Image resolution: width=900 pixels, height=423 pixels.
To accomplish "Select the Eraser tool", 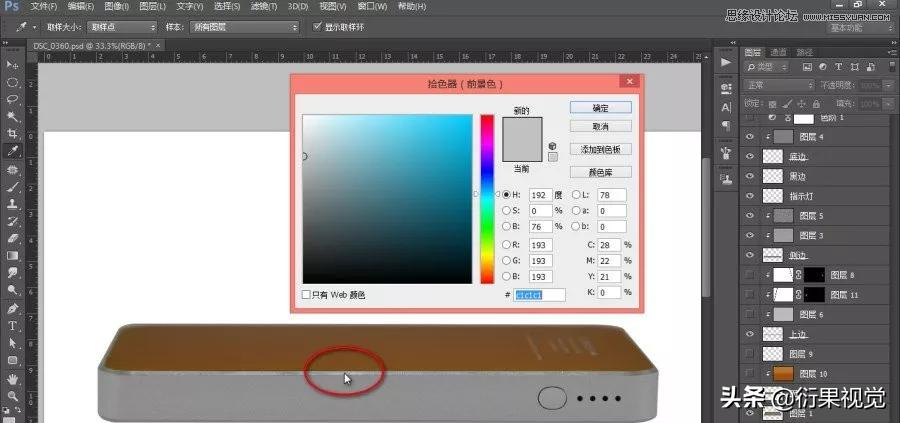I will pos(12,238).
